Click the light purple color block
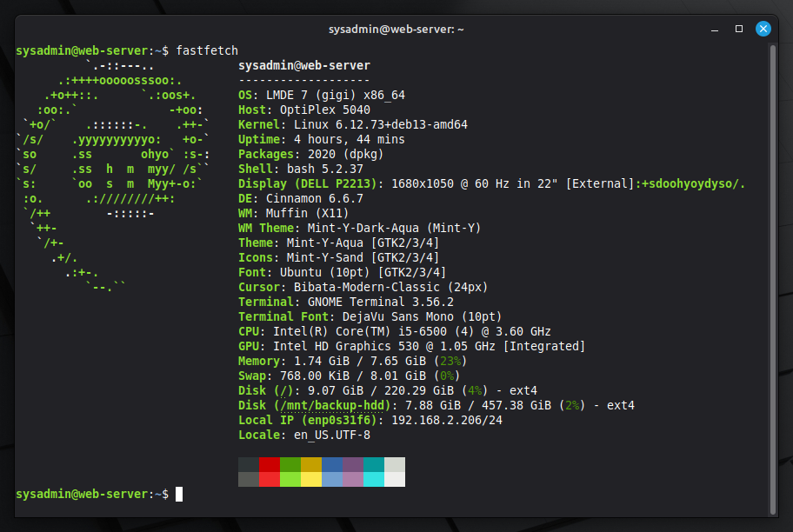 tap(353, 479)
